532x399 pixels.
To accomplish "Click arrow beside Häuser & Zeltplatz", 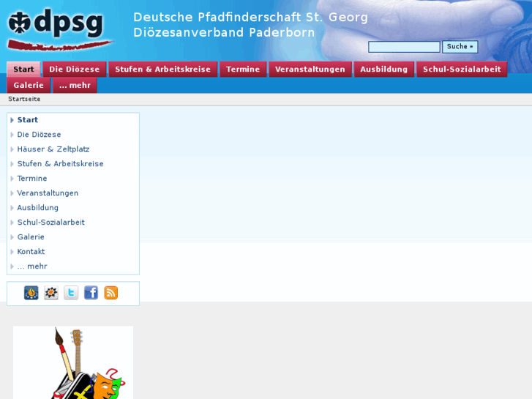I will coord(12,149).
